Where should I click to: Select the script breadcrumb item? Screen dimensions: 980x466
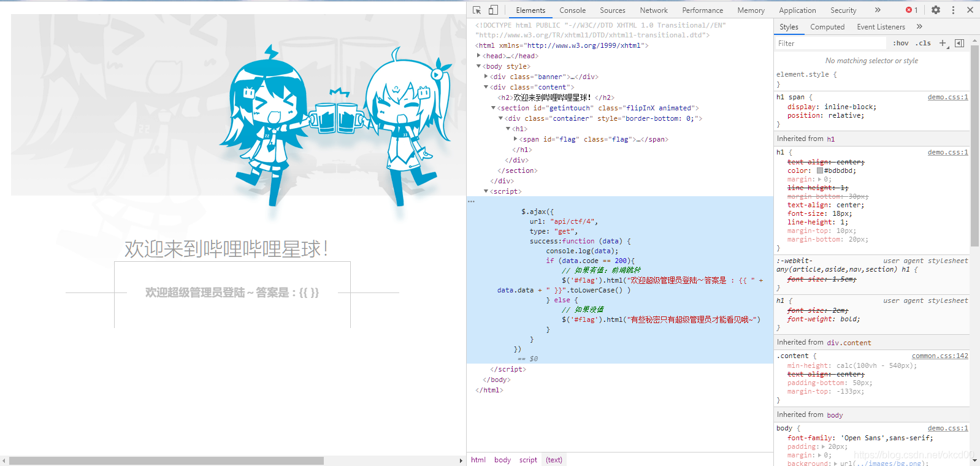coord(528,460)
